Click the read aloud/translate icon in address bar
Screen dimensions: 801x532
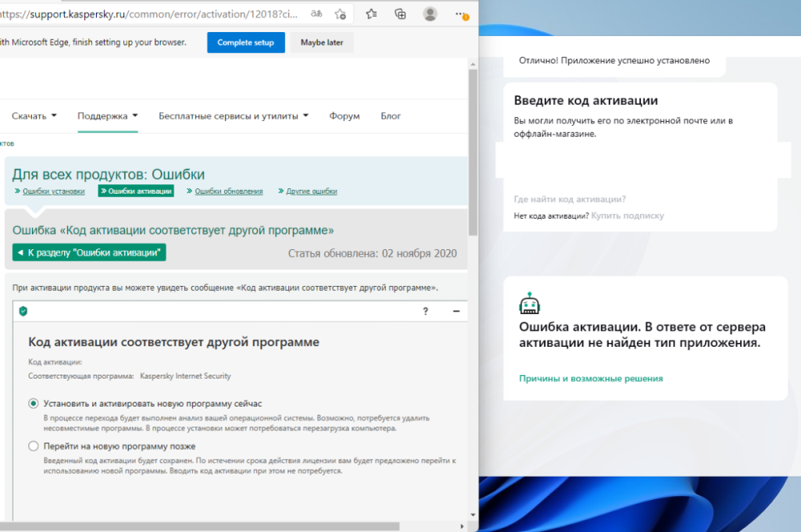316,14
